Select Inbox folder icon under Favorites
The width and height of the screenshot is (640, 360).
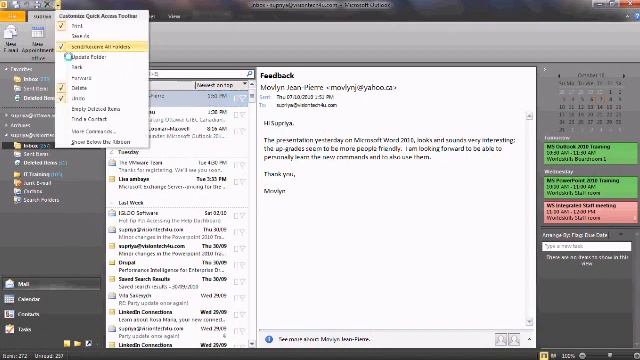[x=17, y=79]
